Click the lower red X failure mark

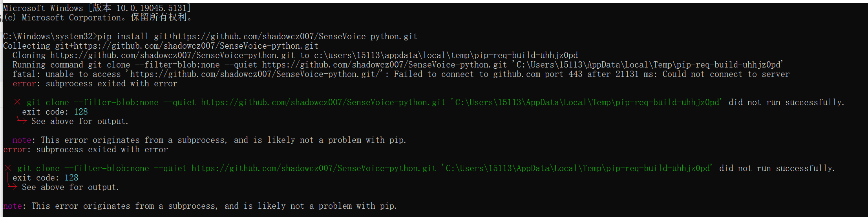[8, 168]
